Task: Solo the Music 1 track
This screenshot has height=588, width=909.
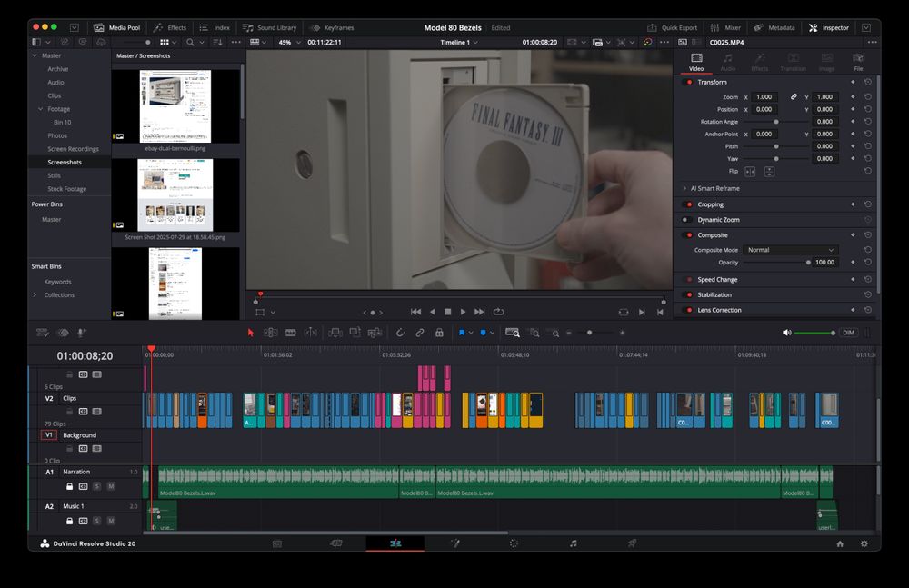Action: coord(97,521)
